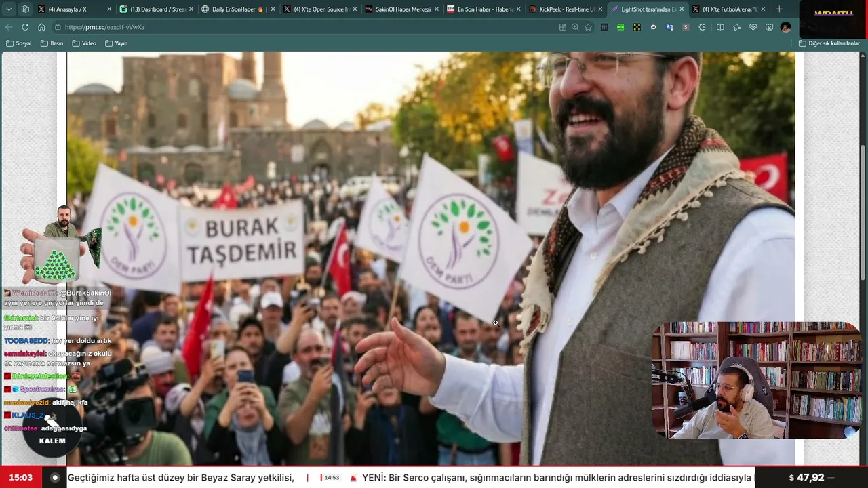Viewport: 868px width, 488px height.
Task: Close the SakinOl Haber Merkezi tab
Action: [436, 9]
